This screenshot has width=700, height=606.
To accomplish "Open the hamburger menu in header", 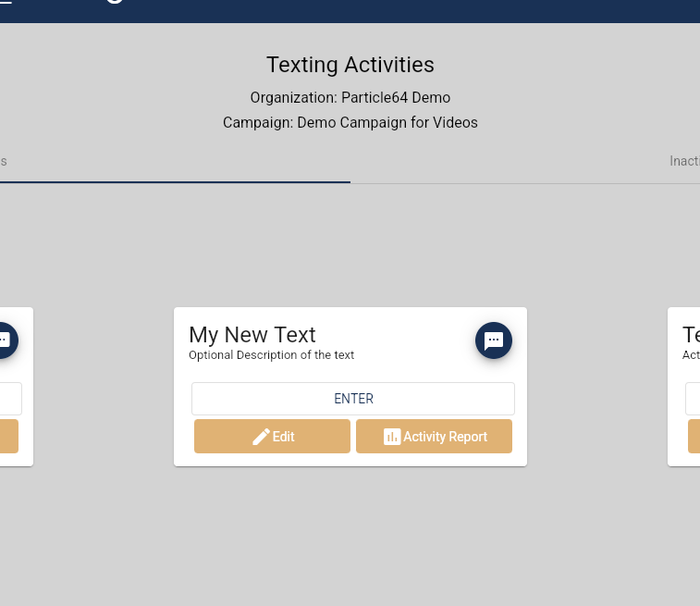I will pos(6,2).
